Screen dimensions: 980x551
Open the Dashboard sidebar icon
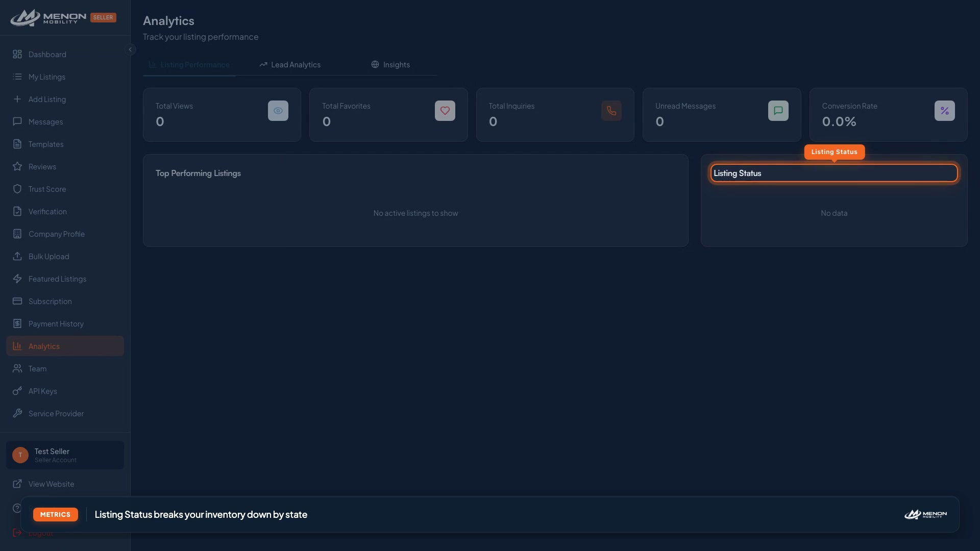(x=17, y=55)
